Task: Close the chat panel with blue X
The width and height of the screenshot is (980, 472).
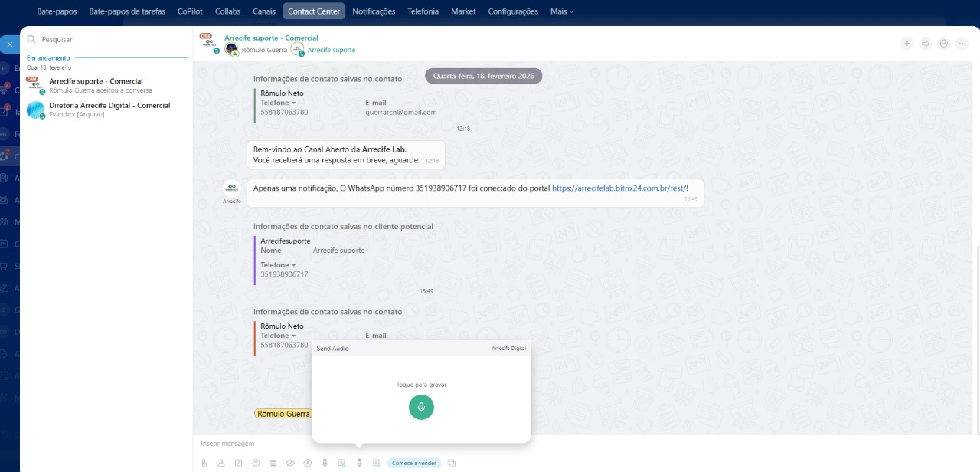Action: pyautogui.click(x=9, y=44)
